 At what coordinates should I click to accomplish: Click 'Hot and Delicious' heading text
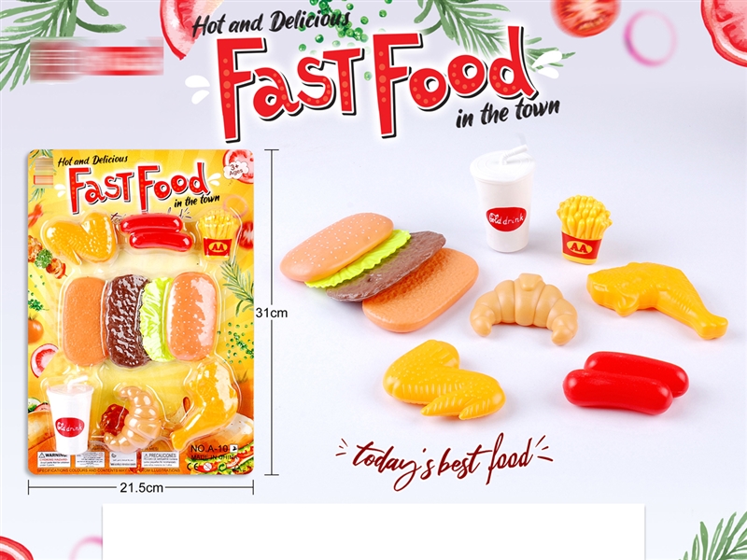(x=271, y=23)
